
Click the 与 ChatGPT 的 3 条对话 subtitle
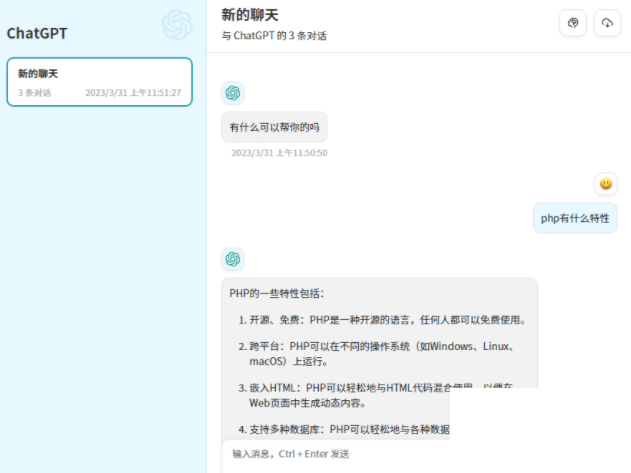click(x=274, y=36)
